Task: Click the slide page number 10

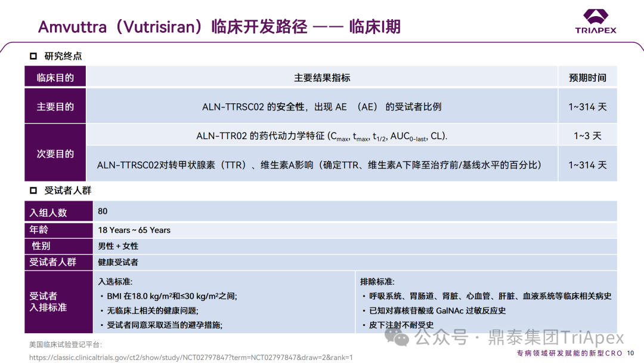Action: coord(630,353)
